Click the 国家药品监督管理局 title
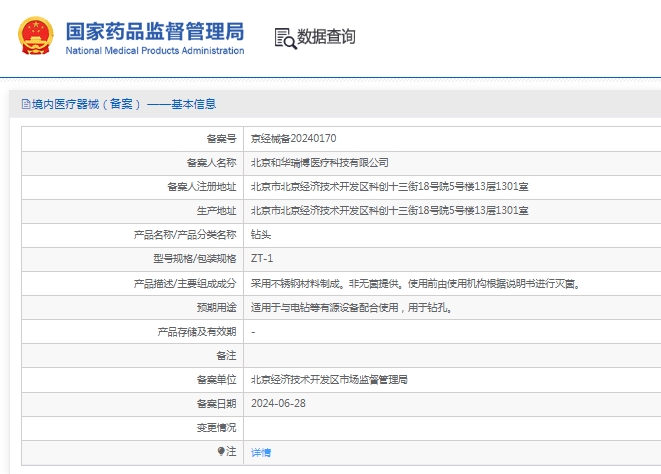 coord(155,31)
